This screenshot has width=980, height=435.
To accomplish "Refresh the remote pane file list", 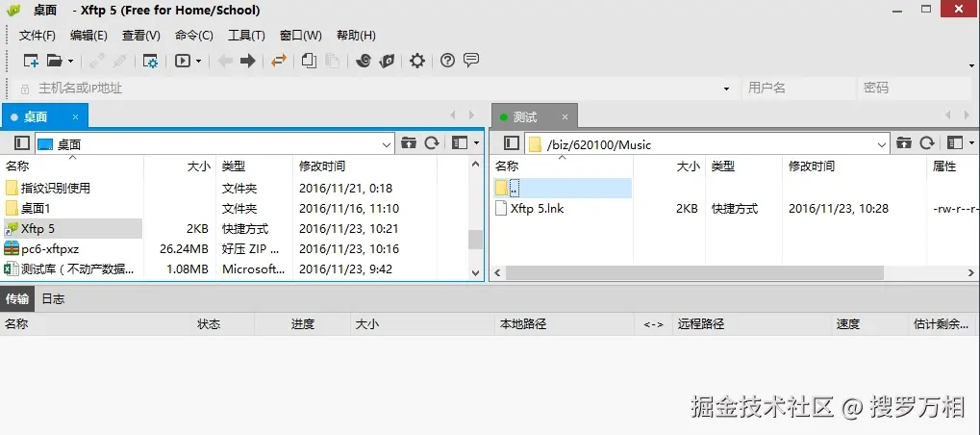I will [x=927, y=143].
